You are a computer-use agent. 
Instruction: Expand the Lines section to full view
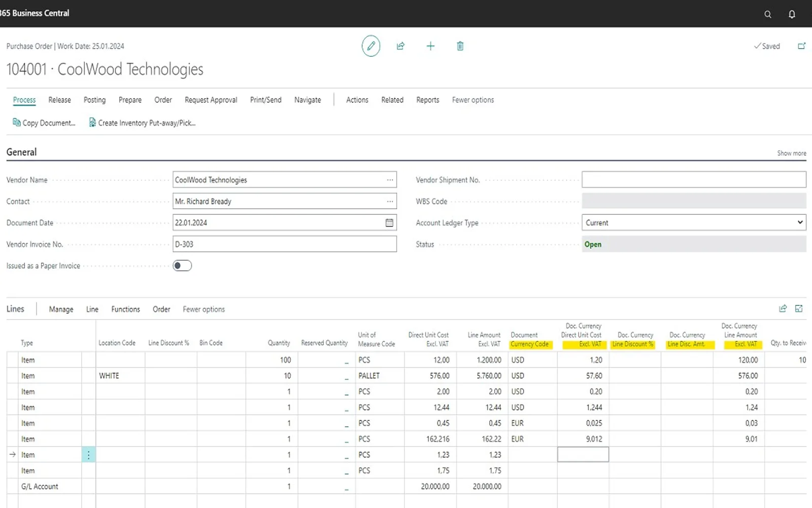799,308
